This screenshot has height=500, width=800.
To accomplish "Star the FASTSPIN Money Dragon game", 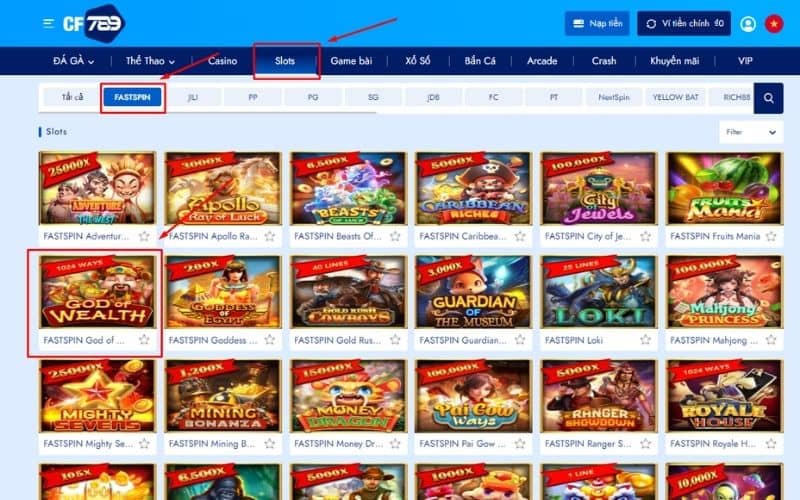I will pyautogui.click(x=395, y=444).
